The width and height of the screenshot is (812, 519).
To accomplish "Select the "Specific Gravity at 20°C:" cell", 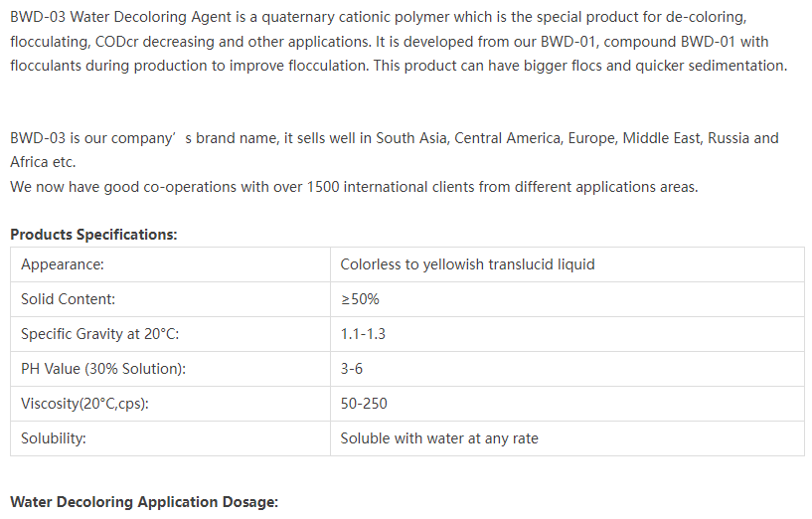I will [99, 334].
